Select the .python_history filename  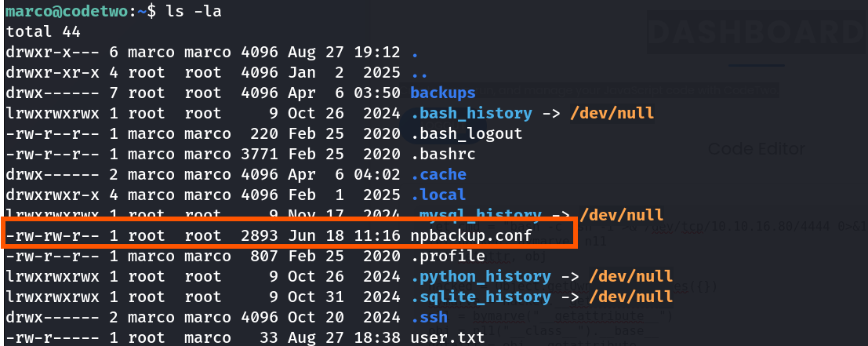point(481,276)
